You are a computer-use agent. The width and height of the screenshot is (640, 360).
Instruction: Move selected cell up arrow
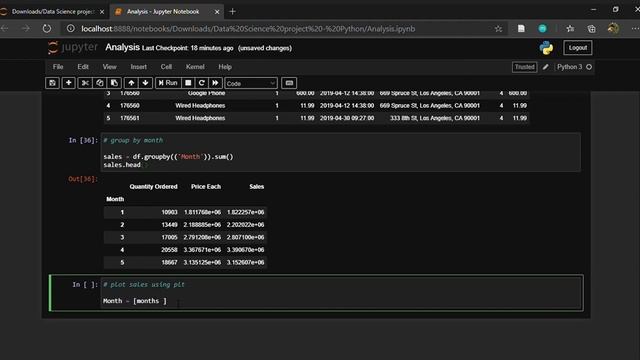[x=131, y=83]
